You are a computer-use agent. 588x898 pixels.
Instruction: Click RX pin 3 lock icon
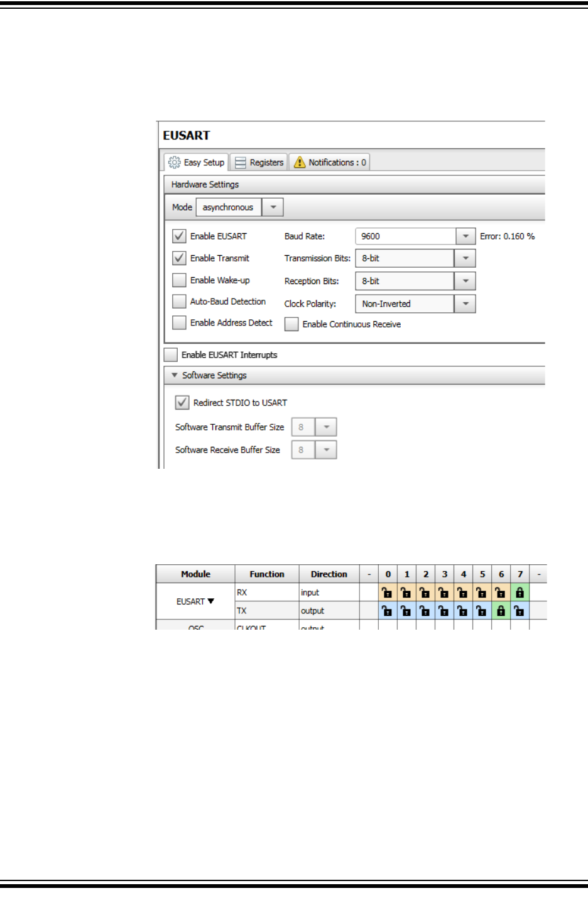(x=444, y=593)
